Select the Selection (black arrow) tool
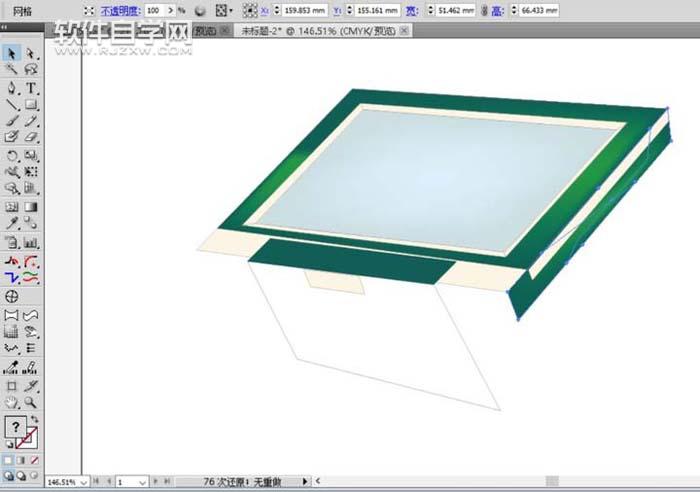 click(12, 53)
